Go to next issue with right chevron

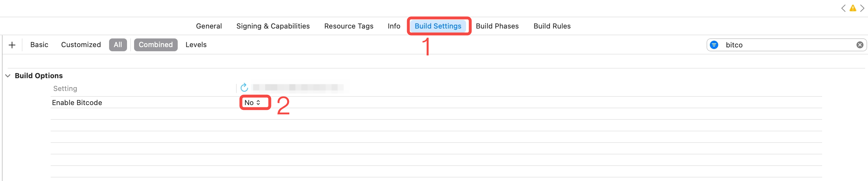click(x=862, y=8)
